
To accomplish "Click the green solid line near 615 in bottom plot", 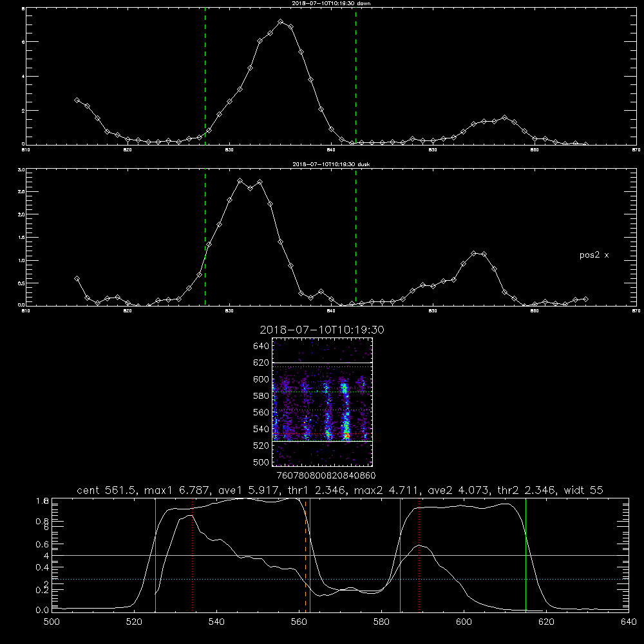I will pos(526,555).
